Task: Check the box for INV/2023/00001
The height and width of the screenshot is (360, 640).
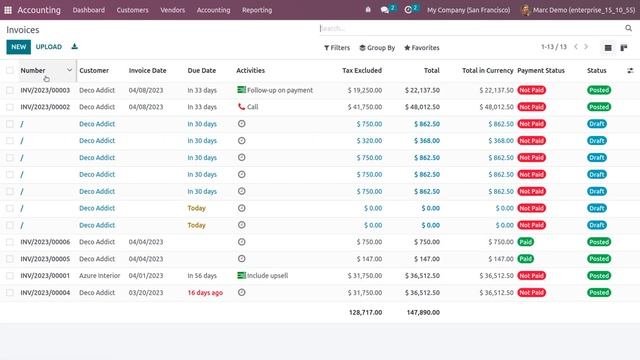Action: pyautogui.click(x=10, y=276)
